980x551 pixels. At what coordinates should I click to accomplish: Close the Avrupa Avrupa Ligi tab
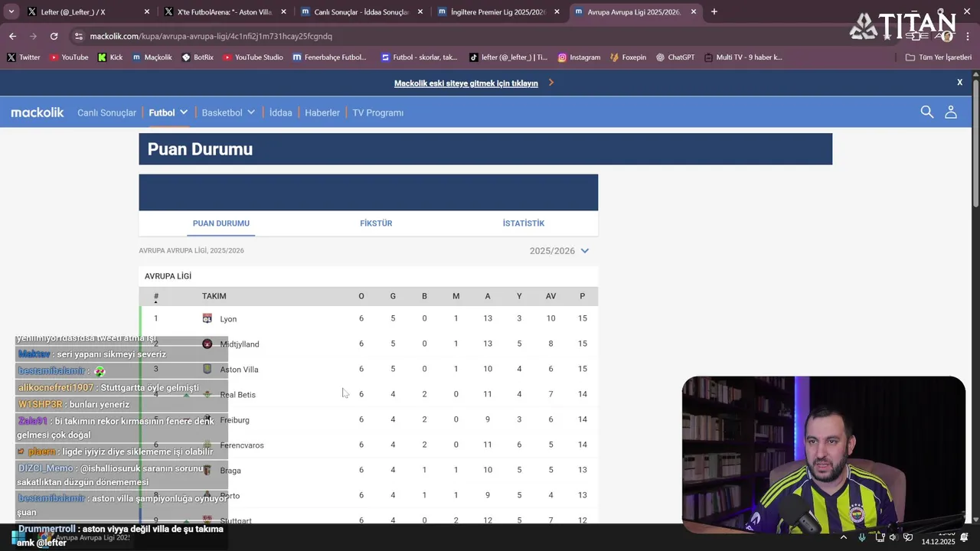point(694,11)
